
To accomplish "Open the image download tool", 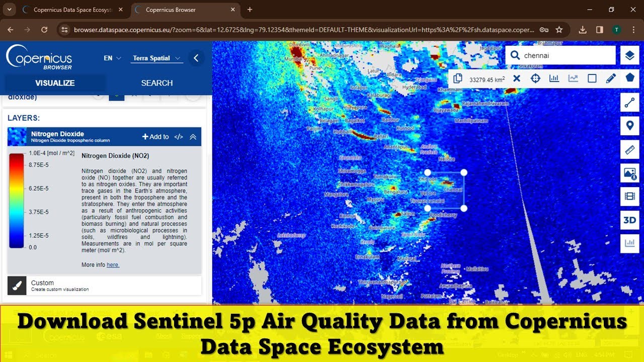I will (630, 173).
